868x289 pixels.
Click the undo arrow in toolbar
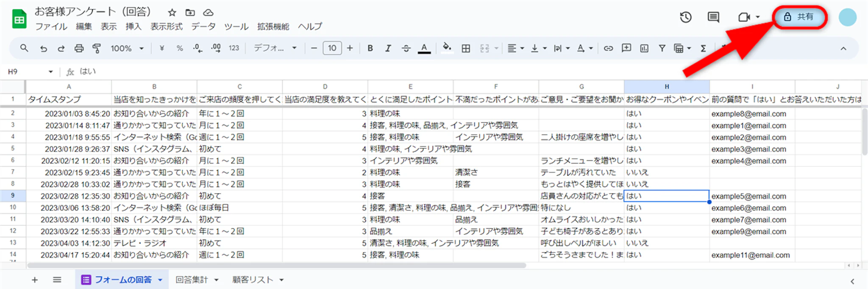(43, 48)
